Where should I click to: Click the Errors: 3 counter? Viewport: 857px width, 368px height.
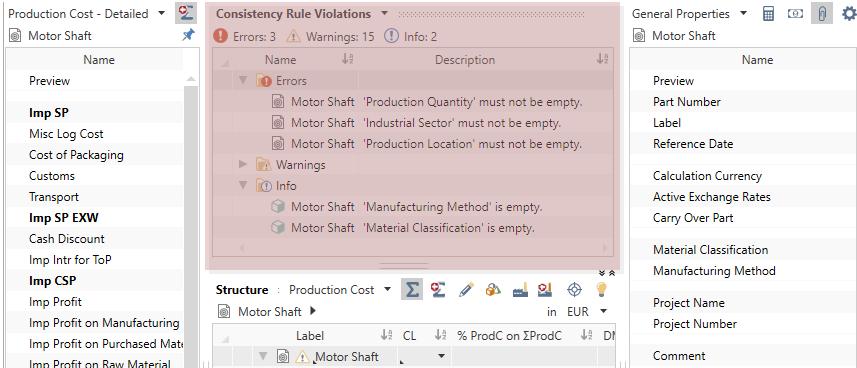point(244,37)
